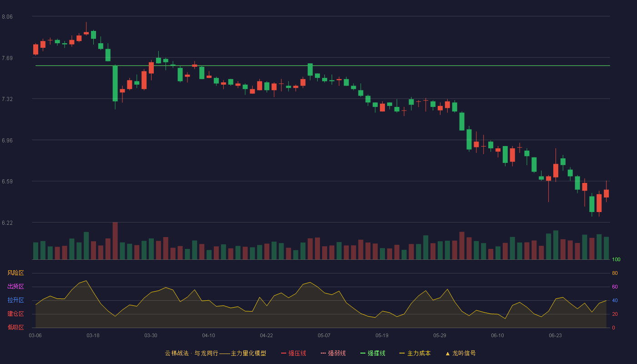Click the 03-06 date label
This screenshot has width=637, height=364.
click(35, 335)
